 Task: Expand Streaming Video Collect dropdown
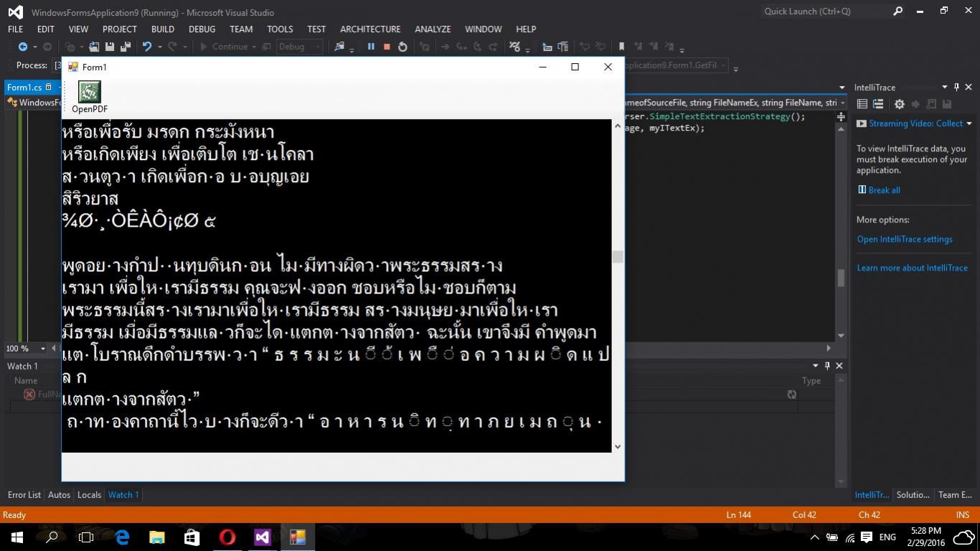point(969,123)
